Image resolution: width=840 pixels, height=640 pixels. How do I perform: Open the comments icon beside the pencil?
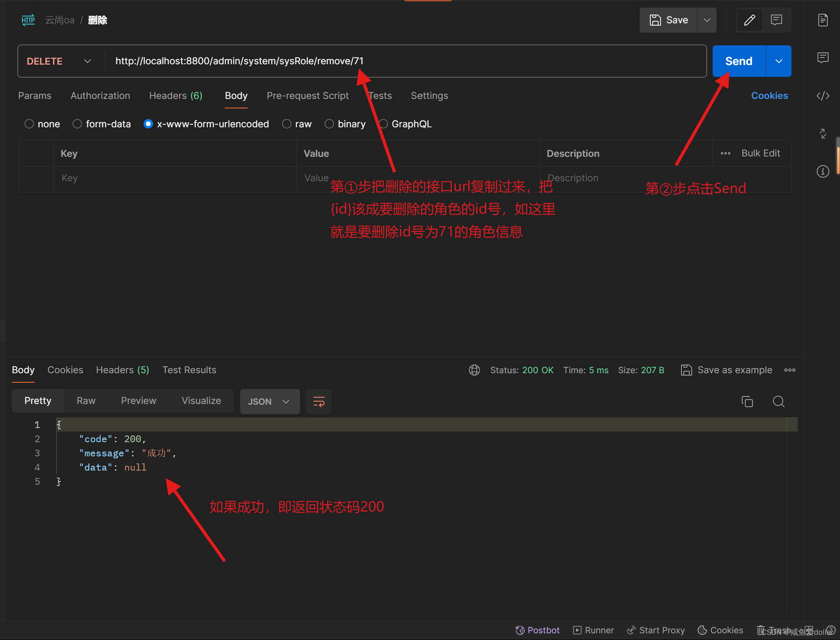(x=776, y=20)
